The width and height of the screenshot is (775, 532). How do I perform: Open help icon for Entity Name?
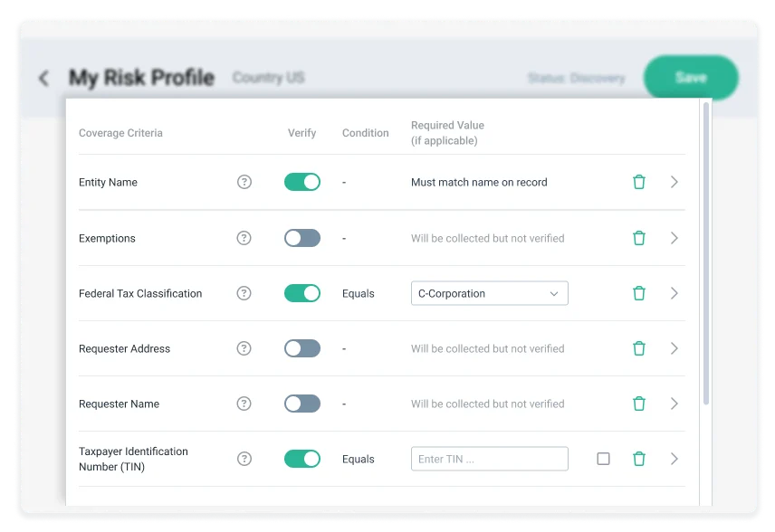coord(244,182)
